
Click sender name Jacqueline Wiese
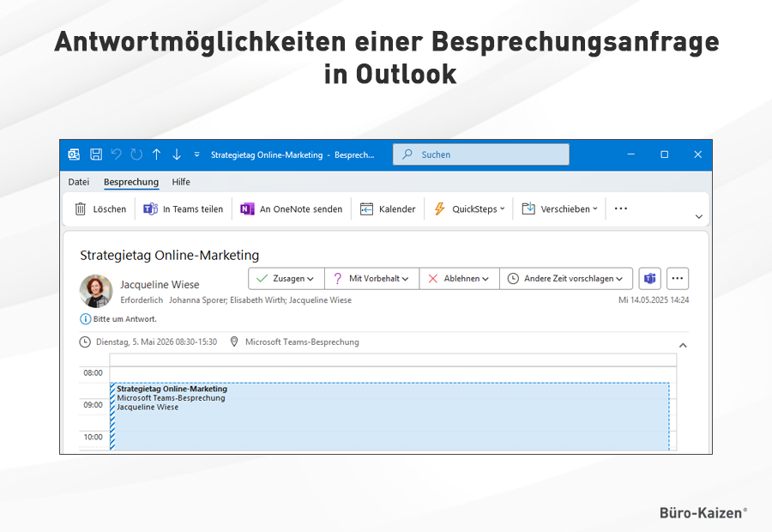(x=160, y=285)
